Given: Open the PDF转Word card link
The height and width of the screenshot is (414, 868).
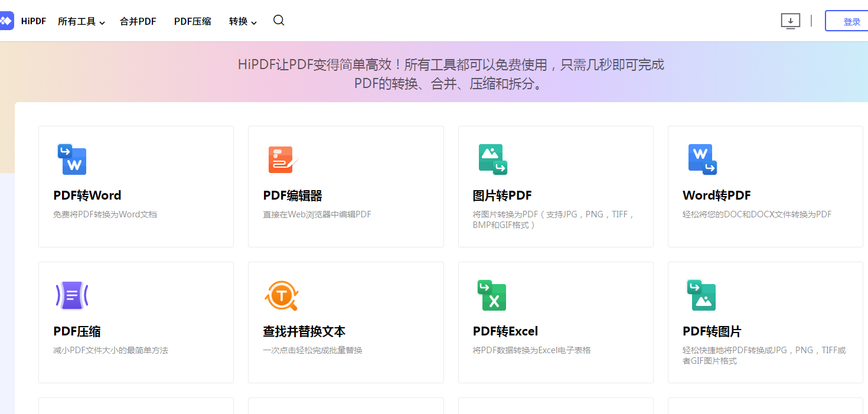Looking at the screenshot, I should coord(135,186).
